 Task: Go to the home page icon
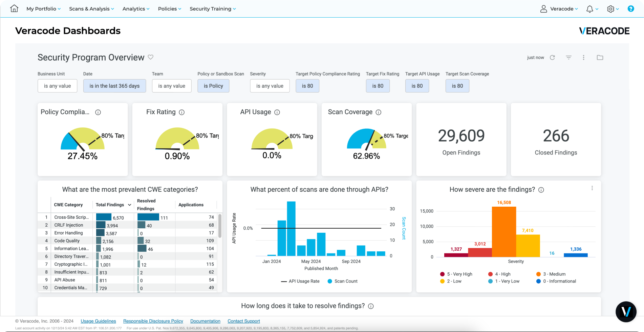[x=14, y=8]
